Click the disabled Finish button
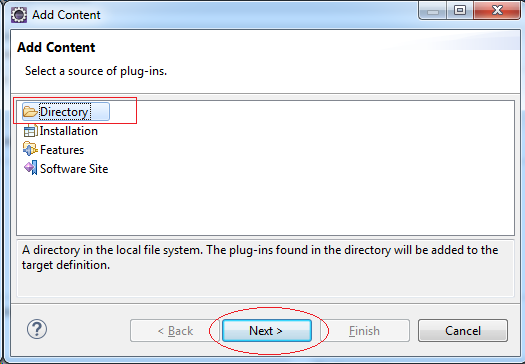This screenshot has height=364, width=525. pos(365,331)
